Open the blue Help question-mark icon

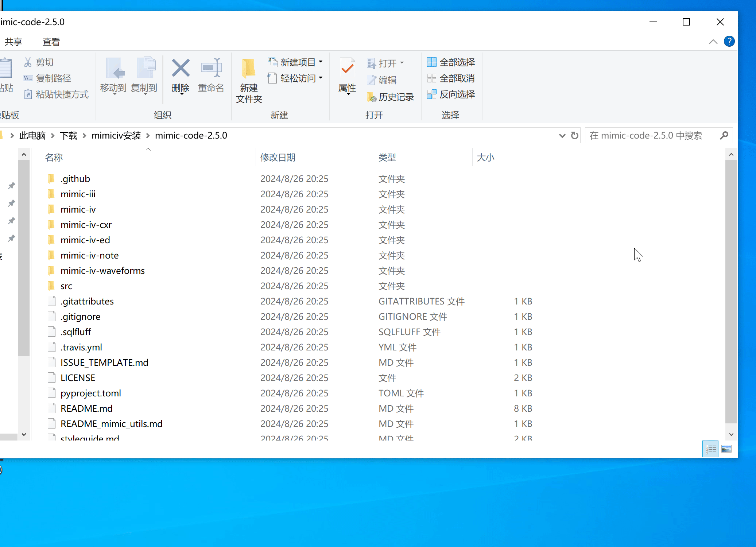[x=729, y=42]
